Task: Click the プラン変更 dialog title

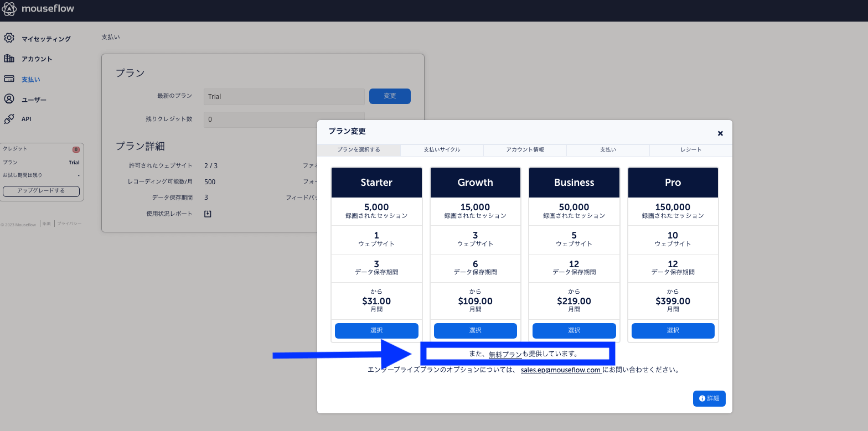Action: point(347,131)
